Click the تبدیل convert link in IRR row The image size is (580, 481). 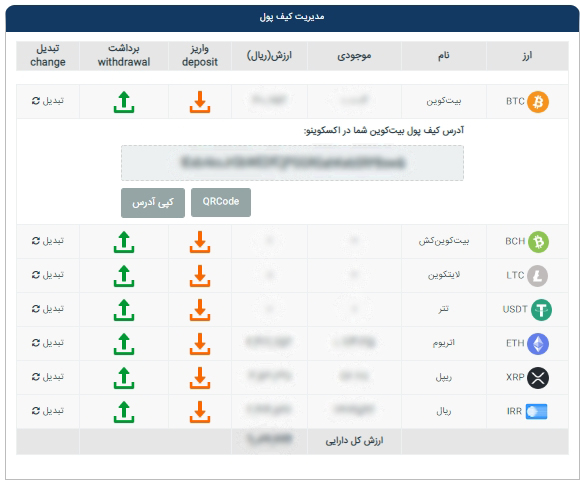[x=48, y=411]
